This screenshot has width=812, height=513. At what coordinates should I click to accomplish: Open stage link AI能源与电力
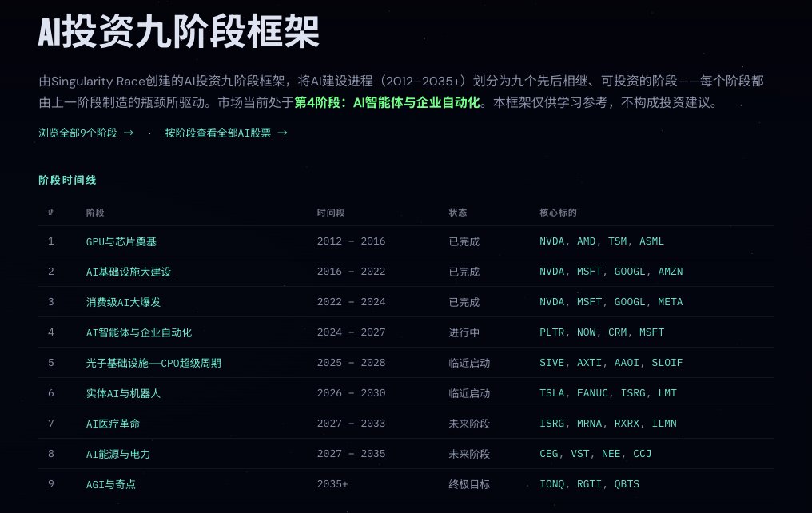(x=118, y=454)
